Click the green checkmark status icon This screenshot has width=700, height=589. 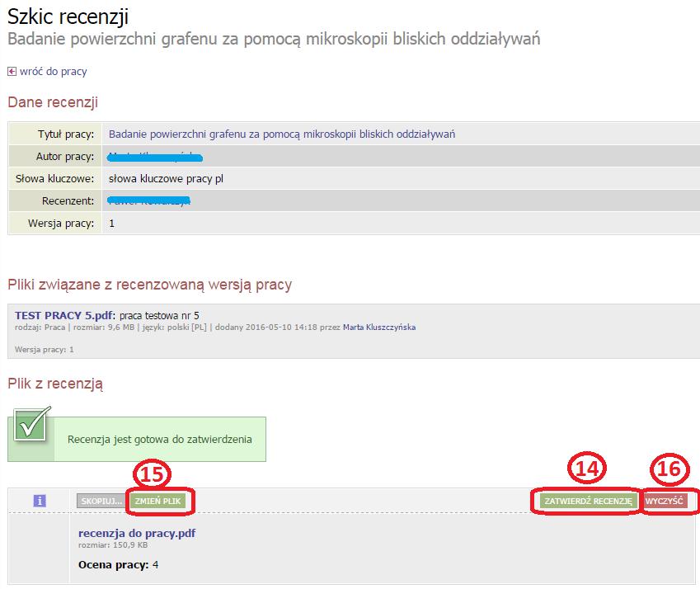31,424
